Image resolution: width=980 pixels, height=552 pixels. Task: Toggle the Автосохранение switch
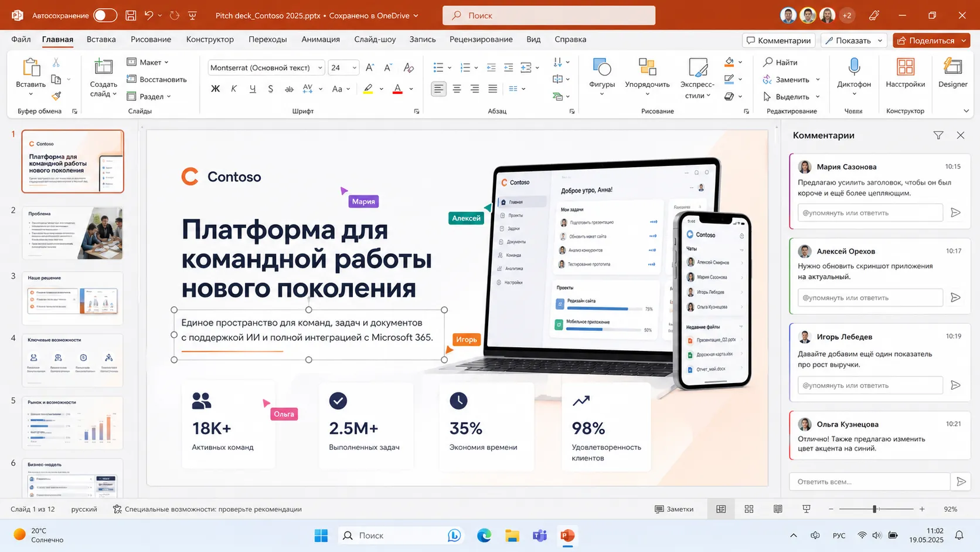[105, 15]
